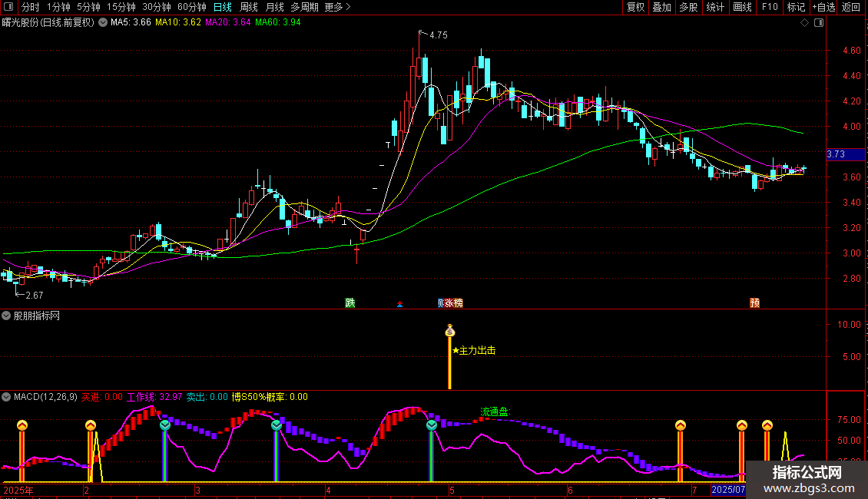Click the 4.75 high price label
Screen dimensions: 868x499
[439, 35]
